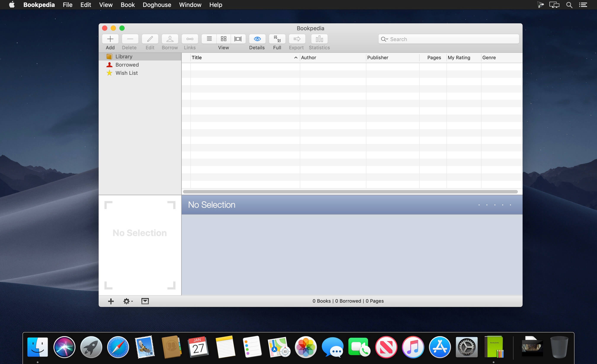The width and height of the screenshot is (597, 364).
Task: Open the Doghouse menu
Action: tap(157, 5)
